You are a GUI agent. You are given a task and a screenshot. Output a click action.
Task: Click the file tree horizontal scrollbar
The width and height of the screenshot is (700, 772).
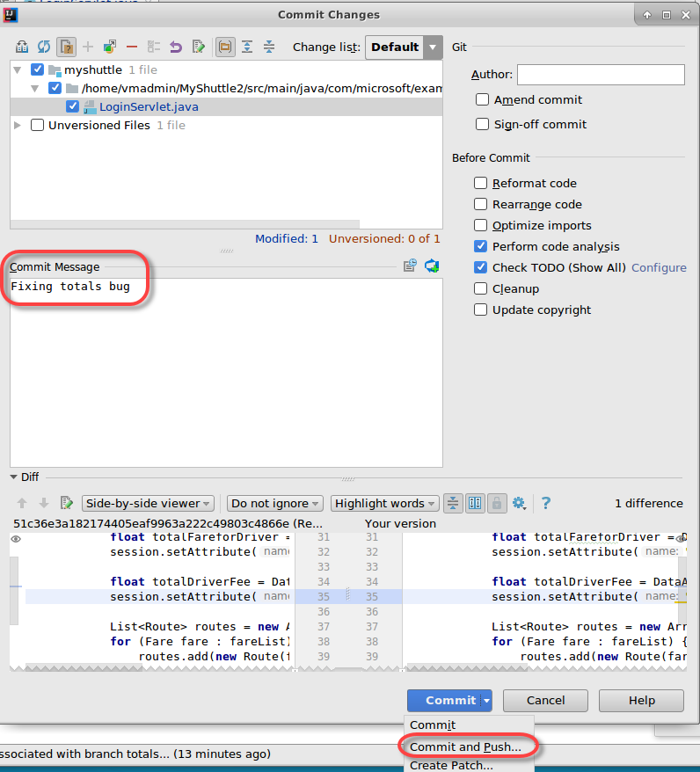point(185,224)
